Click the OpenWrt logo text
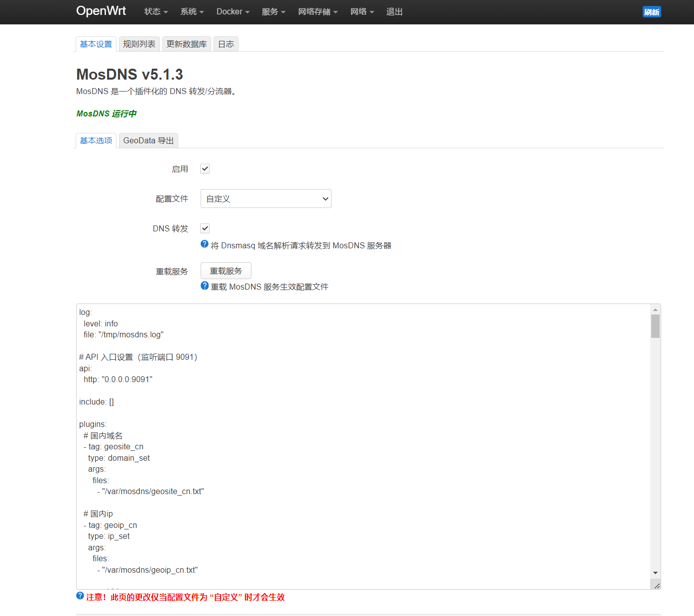Screen dimensions: 694x616 pos(101,11)
